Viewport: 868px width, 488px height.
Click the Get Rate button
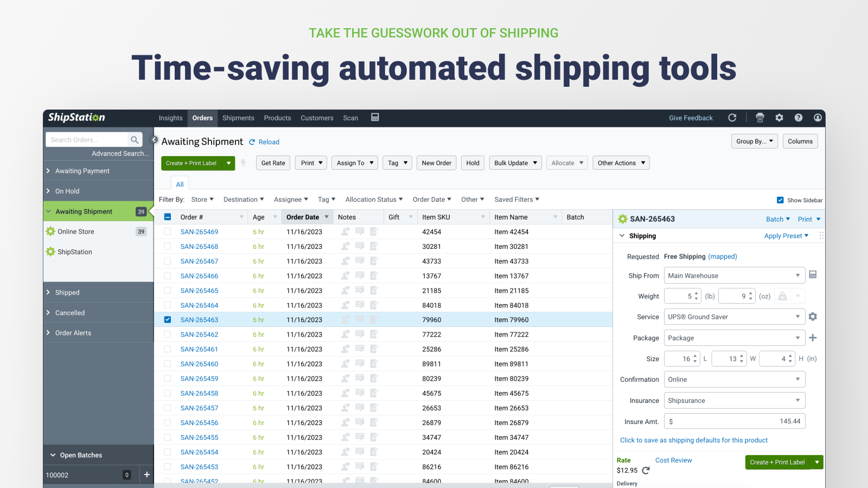click(273, 163)
